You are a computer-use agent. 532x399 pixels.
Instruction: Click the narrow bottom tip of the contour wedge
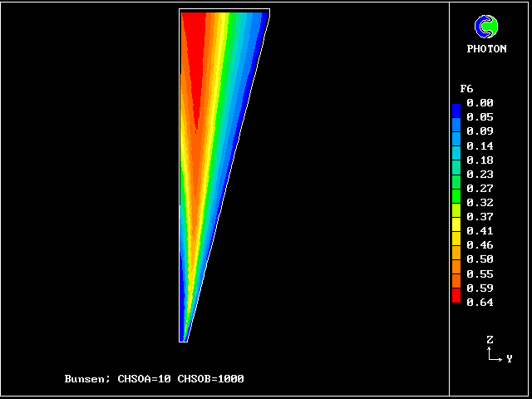coord(183,335)
